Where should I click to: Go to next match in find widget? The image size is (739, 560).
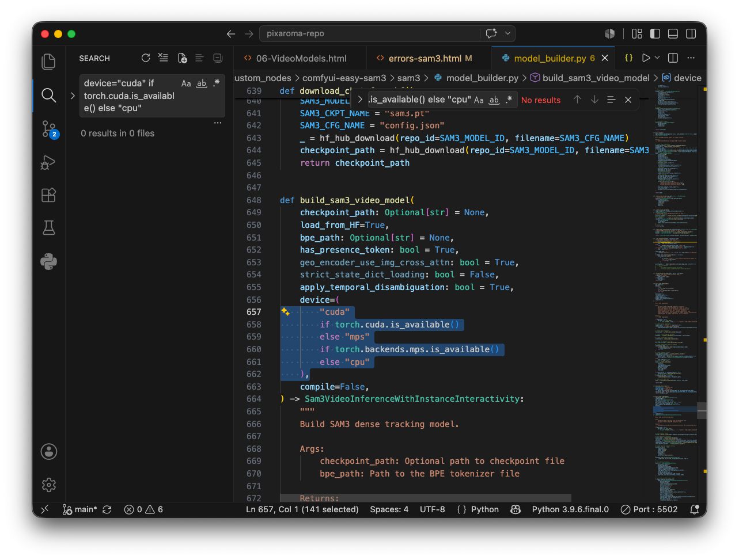tap(594, 100)
